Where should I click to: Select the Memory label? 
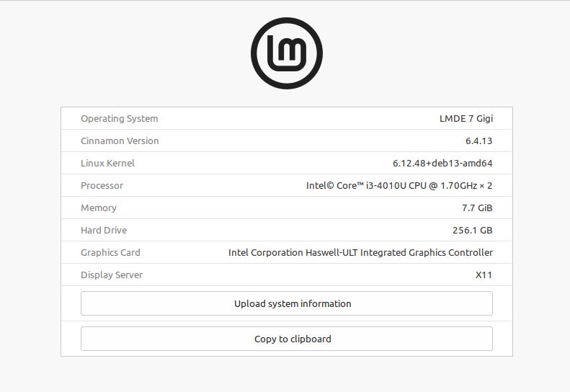tap(99, 208)
